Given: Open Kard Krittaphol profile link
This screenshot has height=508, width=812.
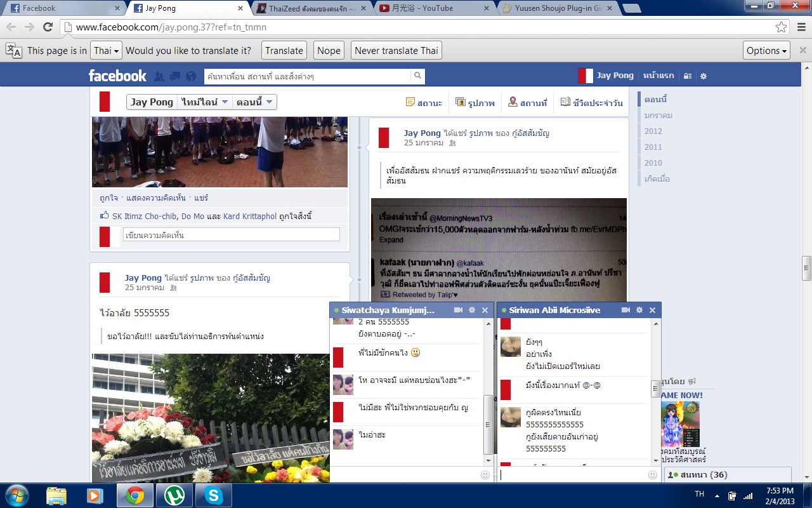Looking at the screenshot, I should 250,217.
